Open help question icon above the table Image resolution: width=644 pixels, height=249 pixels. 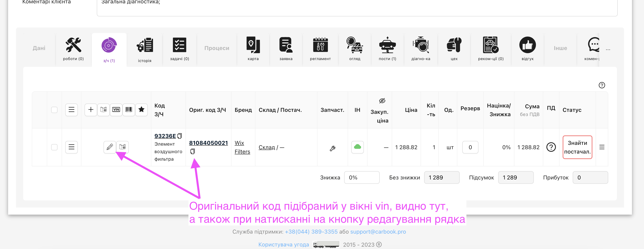(x=602, y=85)
